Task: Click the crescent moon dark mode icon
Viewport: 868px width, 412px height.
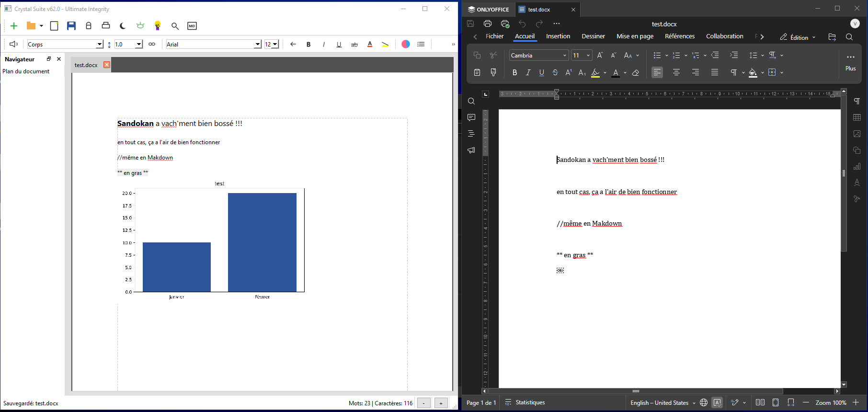Action: [123, 26]
